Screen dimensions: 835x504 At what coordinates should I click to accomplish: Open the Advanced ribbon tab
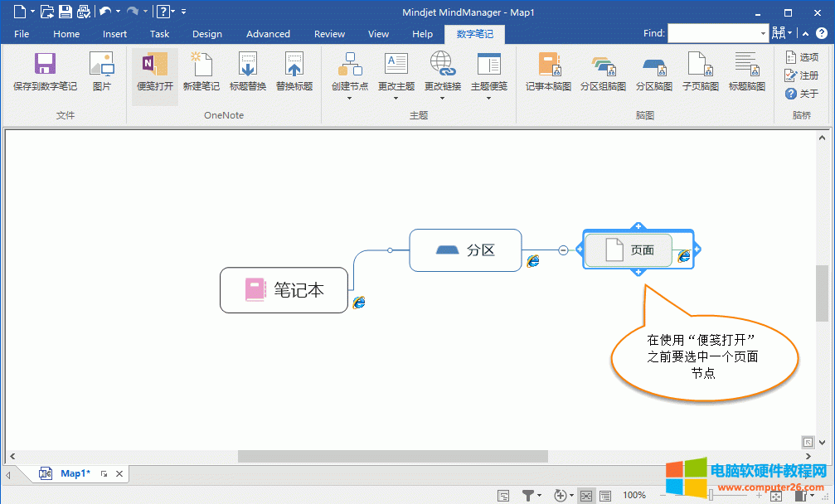[x=267, y=34]
